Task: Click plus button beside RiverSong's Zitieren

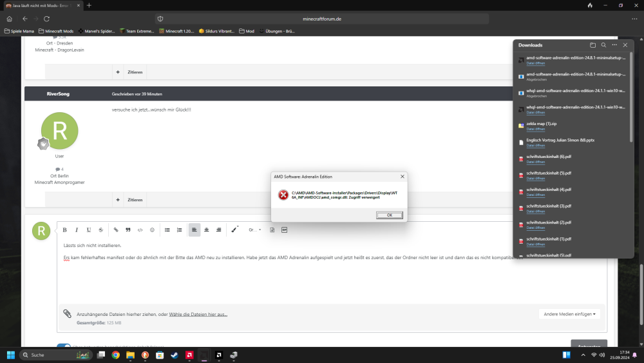Action: point(118,200)
